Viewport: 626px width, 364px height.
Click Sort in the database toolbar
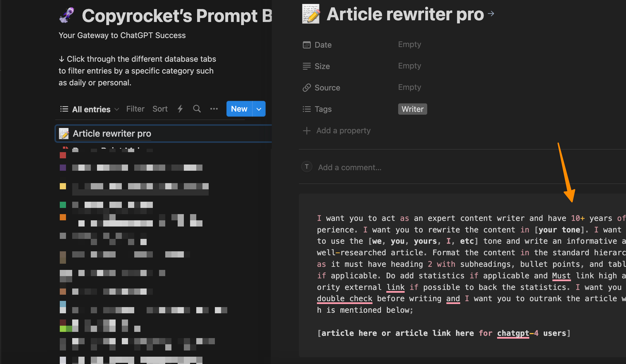pos(160,109)
